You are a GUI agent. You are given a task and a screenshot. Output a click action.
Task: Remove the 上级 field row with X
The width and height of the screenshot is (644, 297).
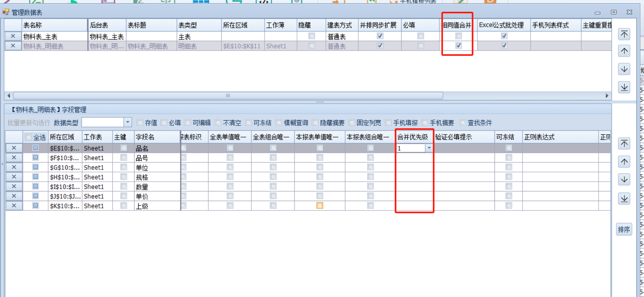click(x=14, y=206)
